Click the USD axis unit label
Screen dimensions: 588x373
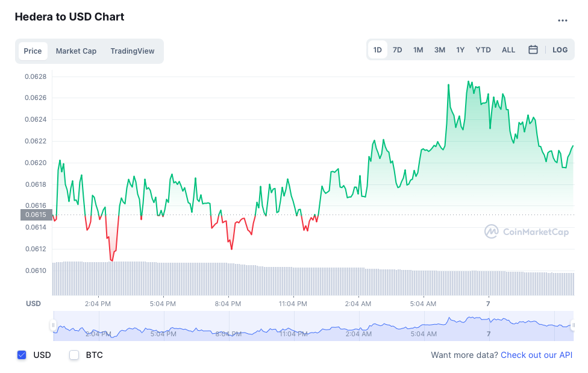[x=33, y=304]
